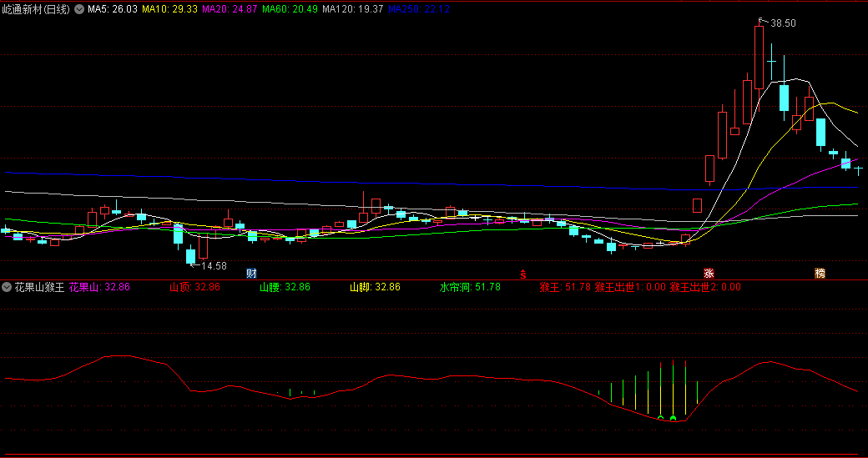The width and height of the screenshot is (868, 458).
Task: Select the MA20: 24.87 label
Action: point(230,9)
